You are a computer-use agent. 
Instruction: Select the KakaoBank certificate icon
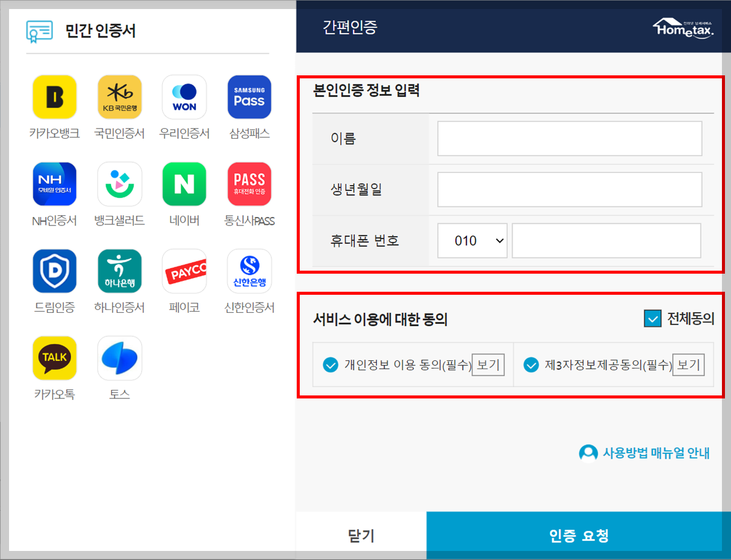(55, 97)
